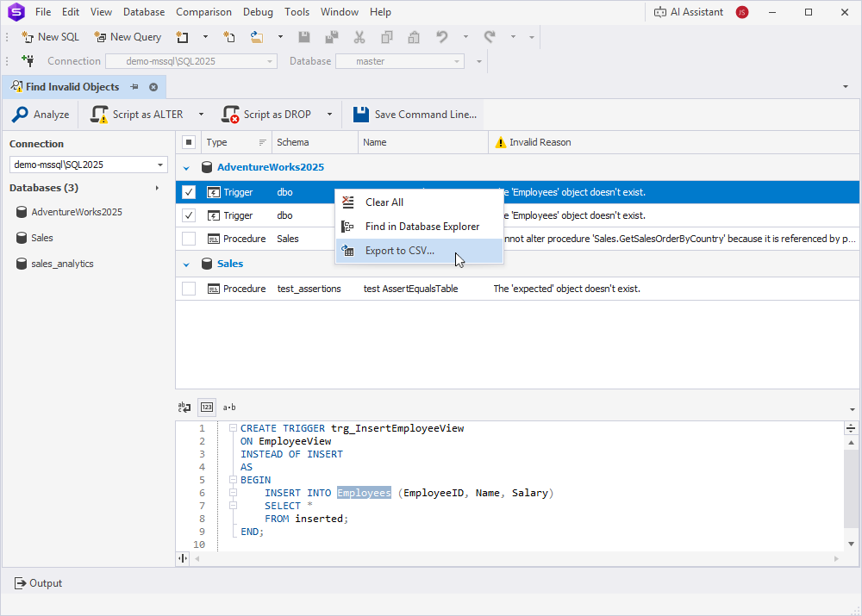This screenshot has width=862, height=616.
Task: Click the editor vertical scrollbar down arrow
Action: point(851,544)
